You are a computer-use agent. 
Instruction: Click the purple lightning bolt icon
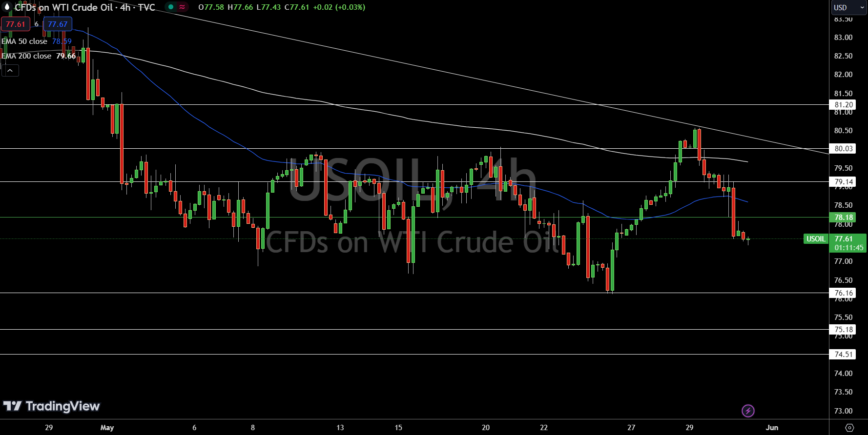click(x=748, y=411)
